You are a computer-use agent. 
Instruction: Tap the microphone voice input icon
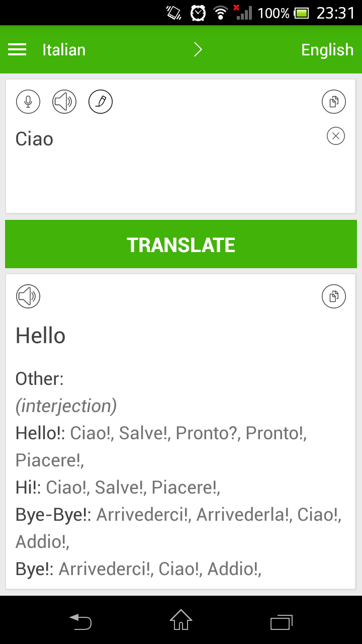28,102
